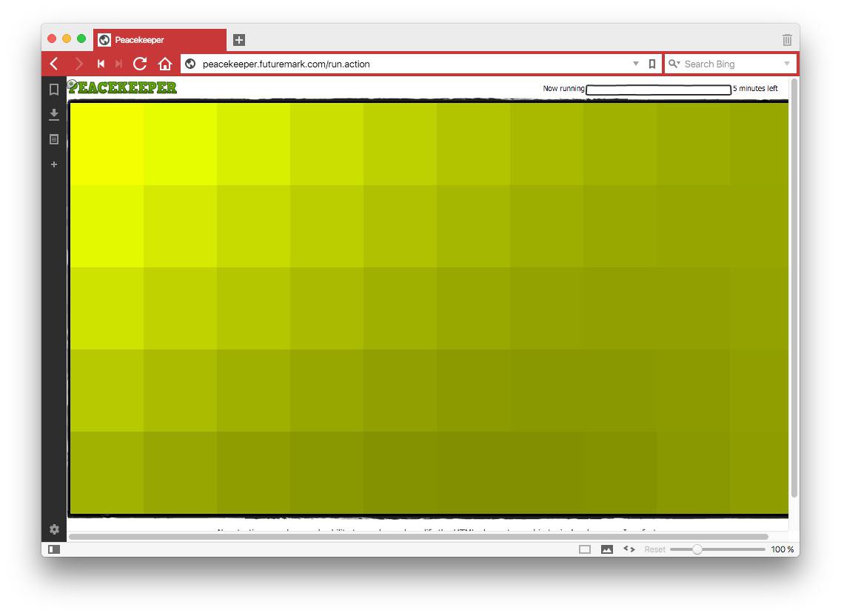This screenshot has width=841, height=616.
Task: Bookmark this page from address bar
Action: coord(652,64)
